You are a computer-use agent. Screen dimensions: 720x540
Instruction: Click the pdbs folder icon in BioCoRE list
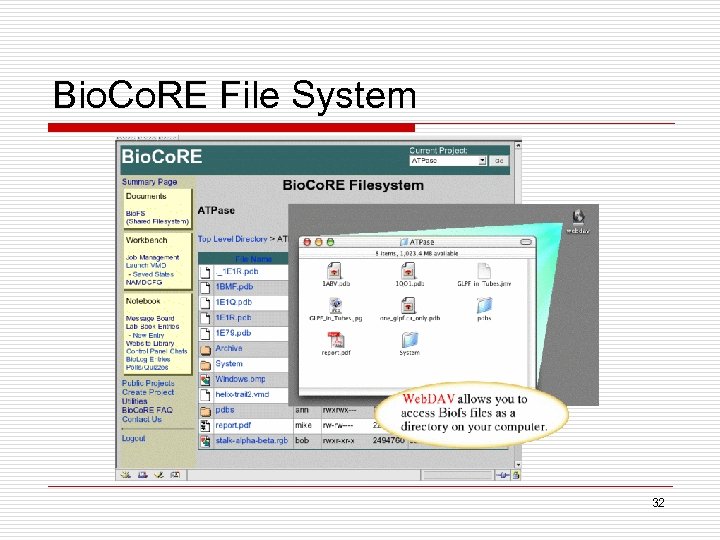tap(205, 411)
